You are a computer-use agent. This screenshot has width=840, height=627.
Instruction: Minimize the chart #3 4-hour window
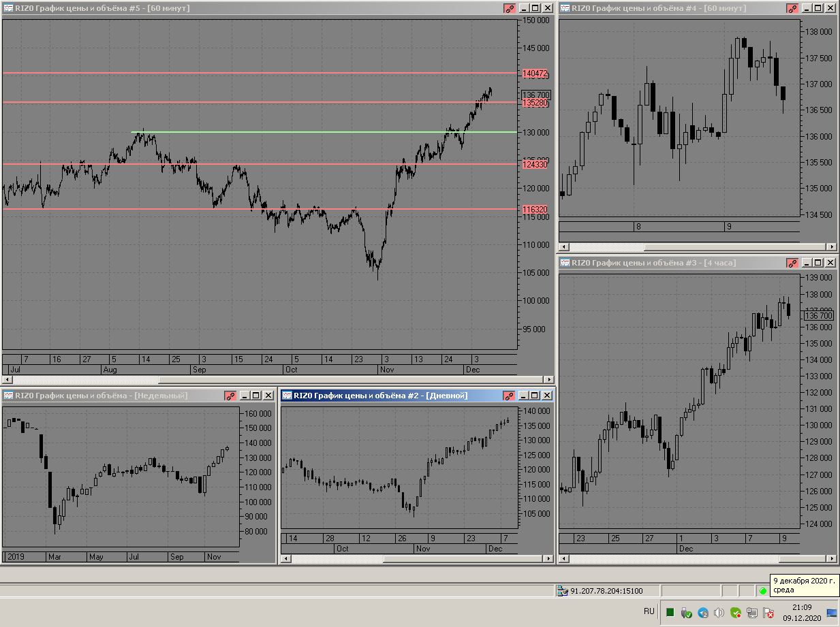(x=807, y=263)
